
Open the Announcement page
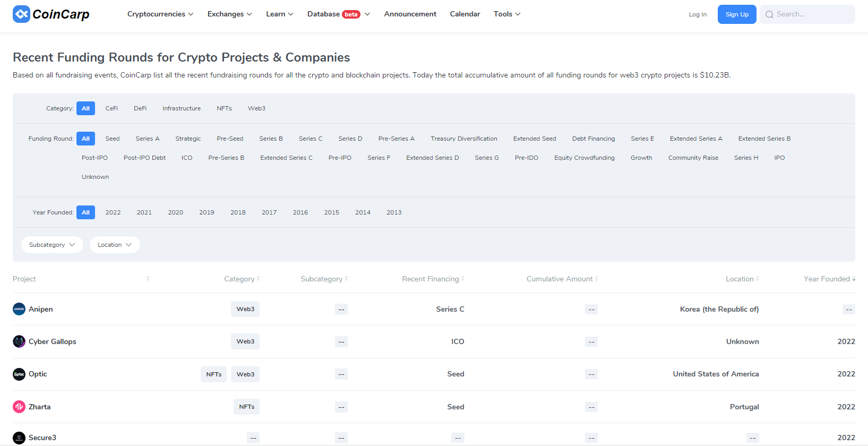(x=410, y=14)
